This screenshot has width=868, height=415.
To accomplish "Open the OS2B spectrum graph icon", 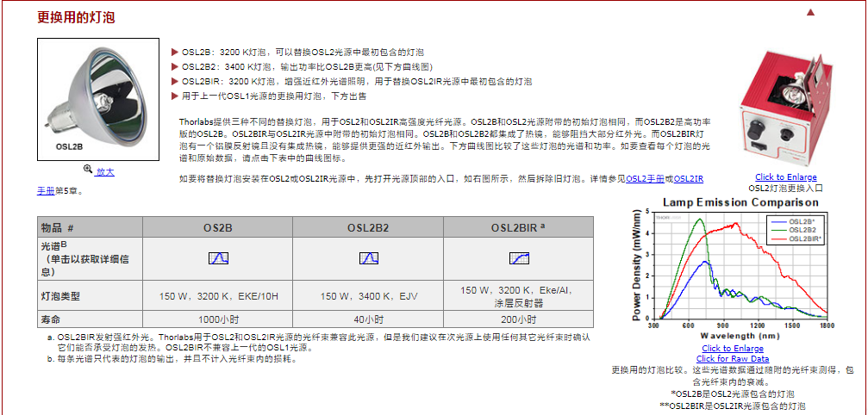I will [x=218, y=258].
